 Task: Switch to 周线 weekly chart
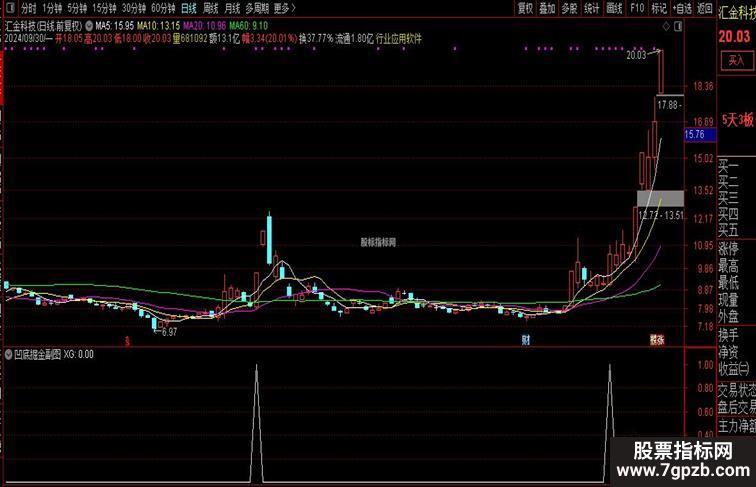coord(211,8)
